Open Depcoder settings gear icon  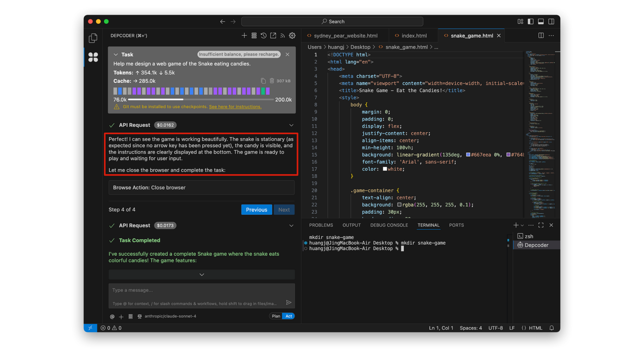[292, 36]
